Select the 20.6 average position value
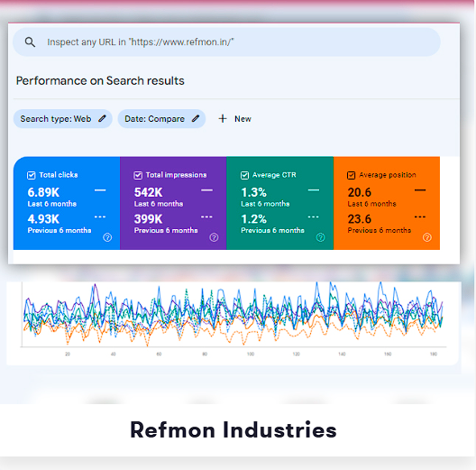 point(360,192)
